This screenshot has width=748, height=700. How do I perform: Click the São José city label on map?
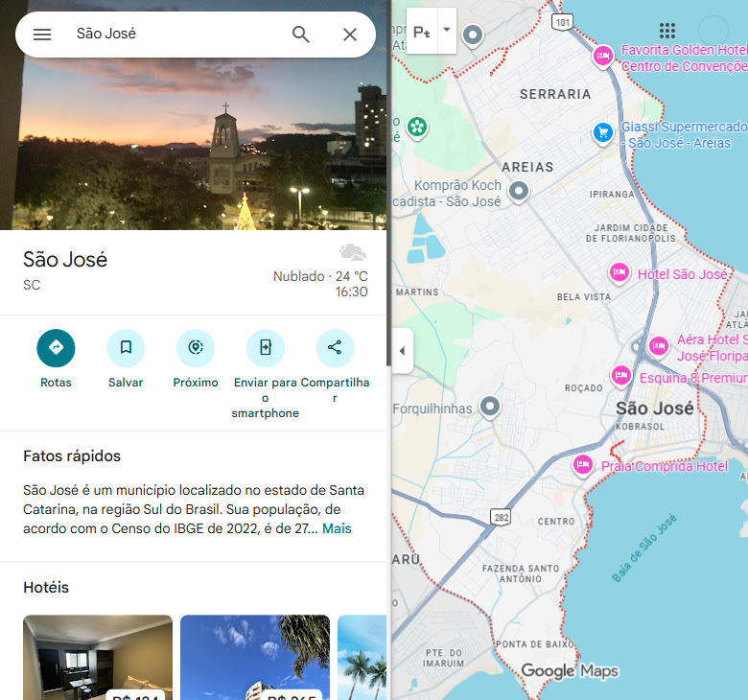(654, 408)
